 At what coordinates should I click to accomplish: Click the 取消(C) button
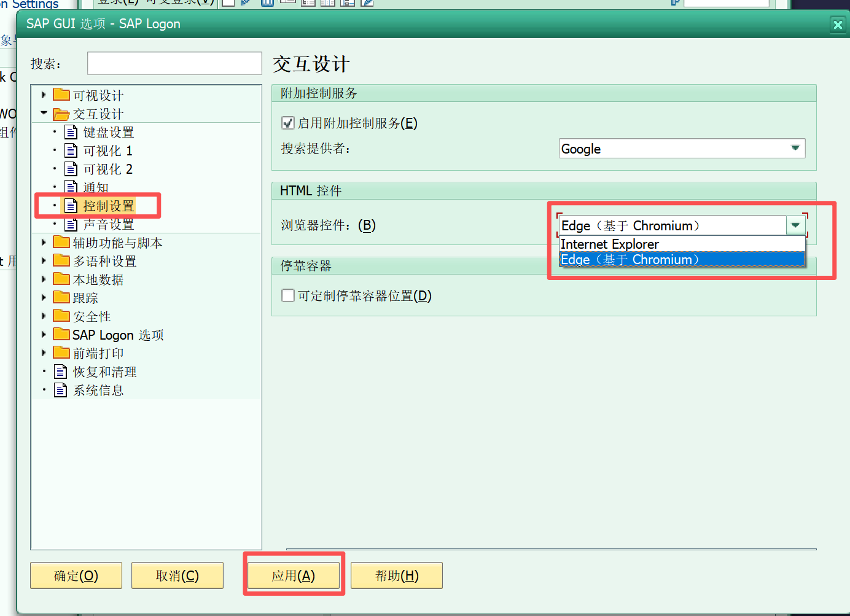177,575
